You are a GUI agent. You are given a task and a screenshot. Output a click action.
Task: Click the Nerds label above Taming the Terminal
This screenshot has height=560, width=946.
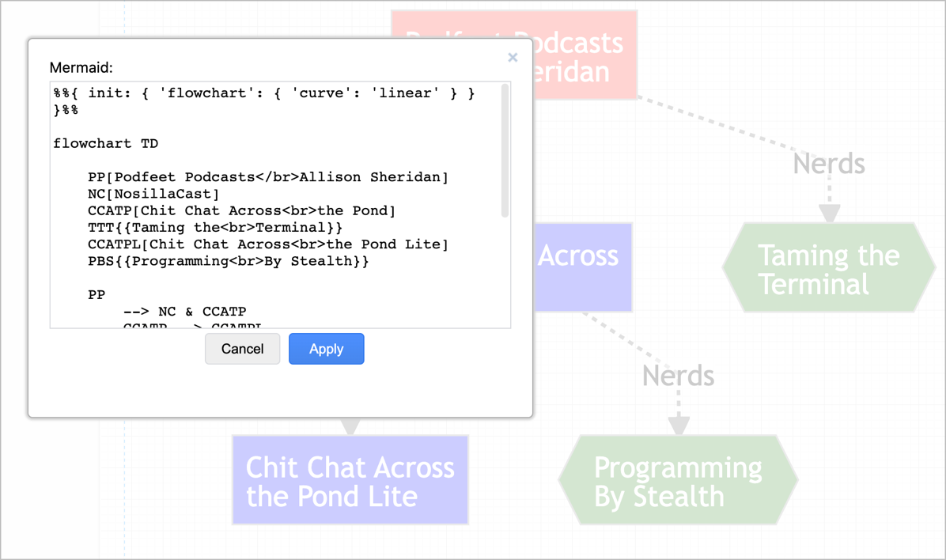828,164
